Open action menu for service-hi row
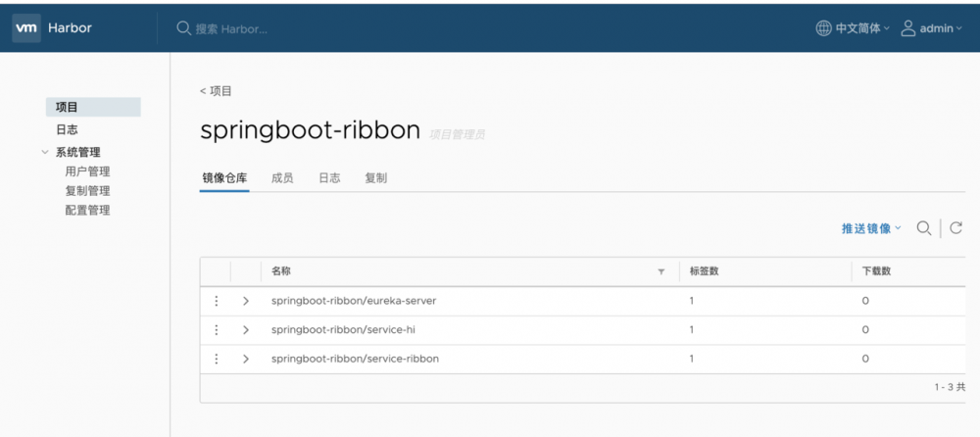The height and width of the screenshot is (437, 980). click(x=216, y=330)
